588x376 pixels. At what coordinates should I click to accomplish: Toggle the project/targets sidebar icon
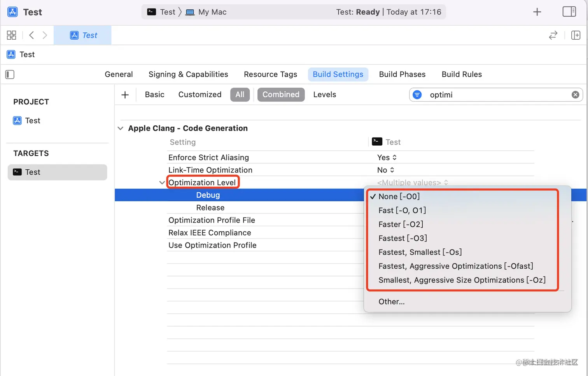pyautogui.click(x=10, y=74)
